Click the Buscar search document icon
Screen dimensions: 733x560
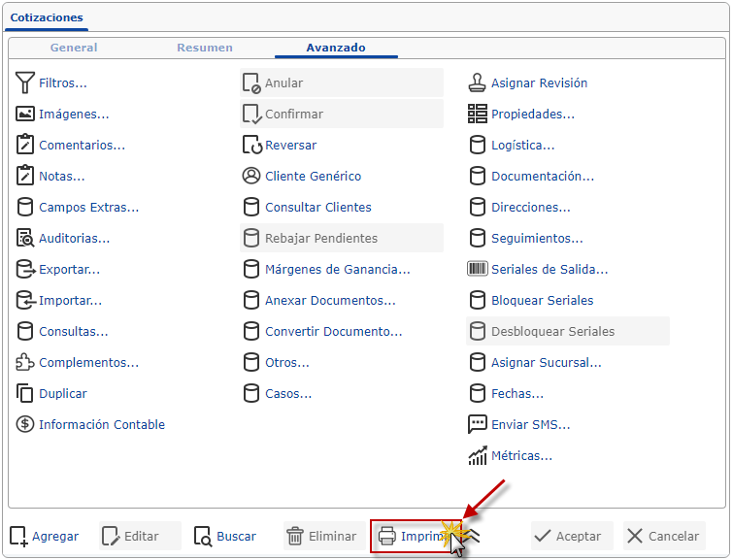click(x=203, y=536)
